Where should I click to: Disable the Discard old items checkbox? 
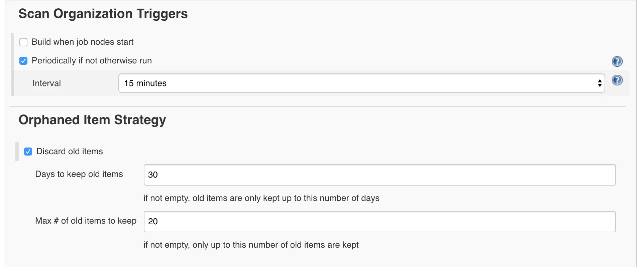point(28,152)
